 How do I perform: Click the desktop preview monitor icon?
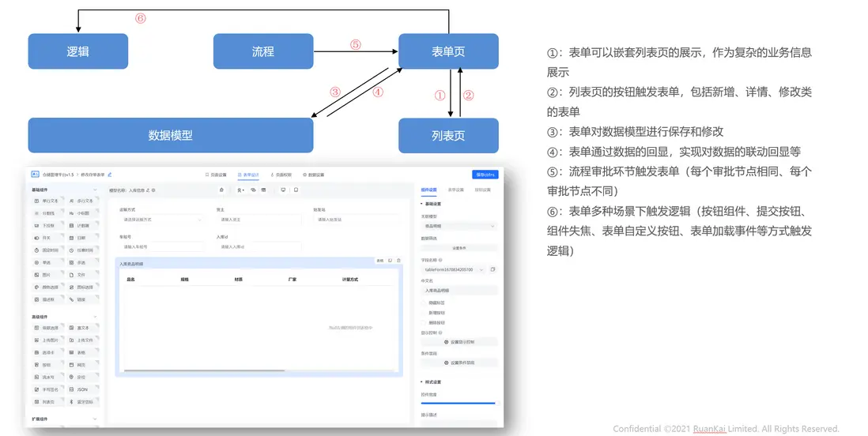pyautogui.click(x=283, y=190)
